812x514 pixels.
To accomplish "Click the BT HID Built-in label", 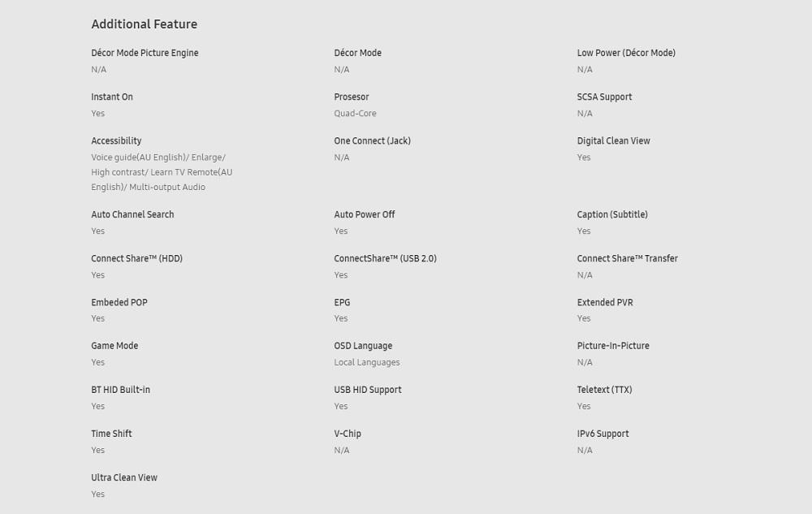I will (120, 390).
